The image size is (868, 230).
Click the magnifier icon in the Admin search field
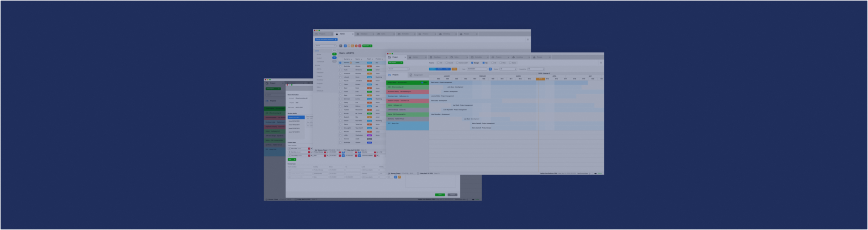pos(335,46)
